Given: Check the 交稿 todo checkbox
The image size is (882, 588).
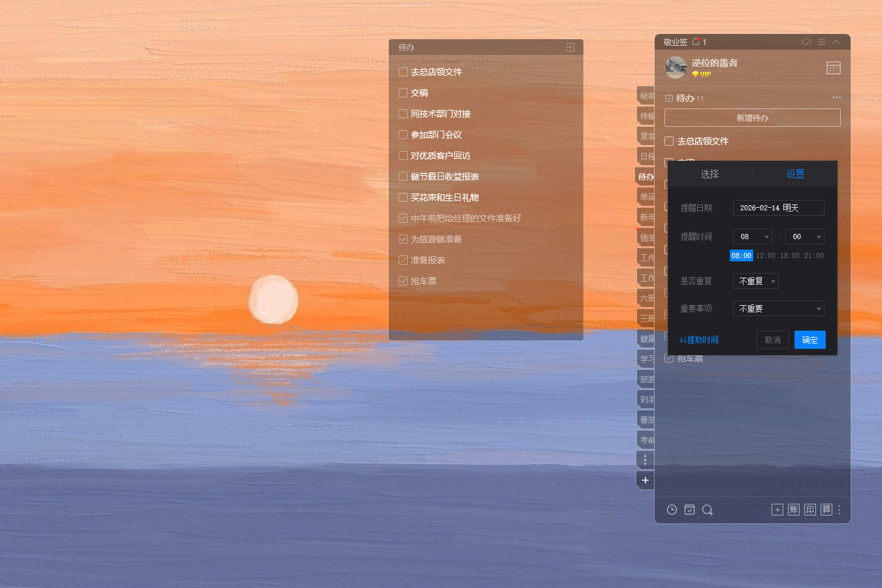Looking at the screenshot, I should (x=403, y=93).
